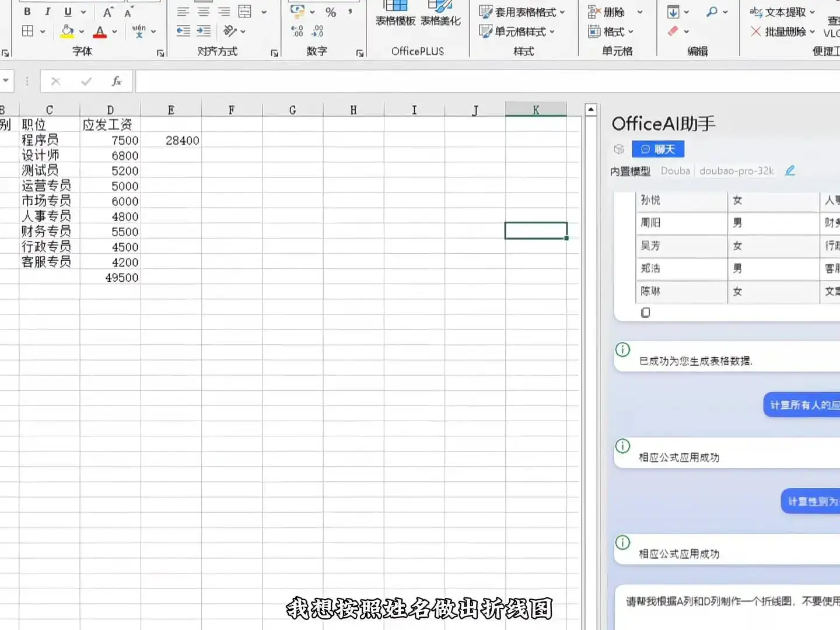This screenshot has height=630, width=840.
Task: Click the edit pencil next to model name
Action: pos(790,170)
